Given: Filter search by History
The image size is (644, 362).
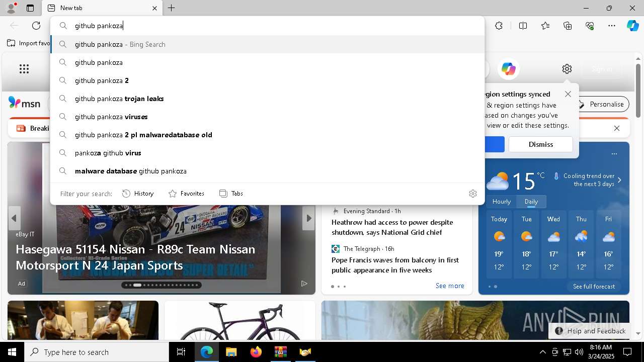Looking at the screenshot, I should tap(138, 194).
